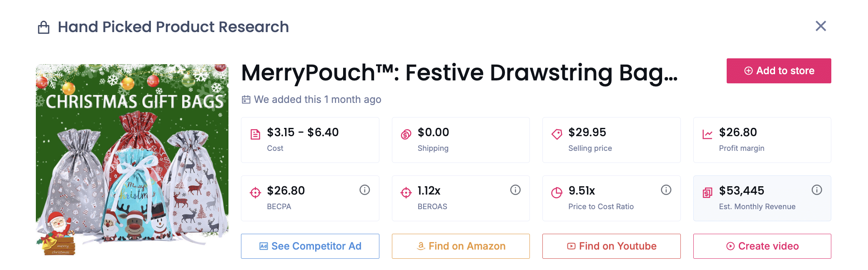
Task: Add the MerryPouch product to store
Action: [778, 71]
